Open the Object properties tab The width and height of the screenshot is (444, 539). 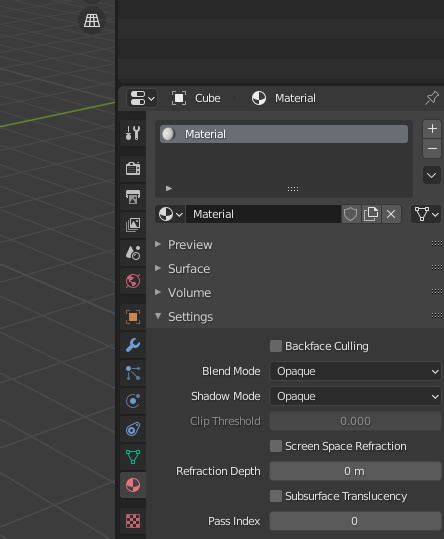pyautogui.click(x=133, y=317)
